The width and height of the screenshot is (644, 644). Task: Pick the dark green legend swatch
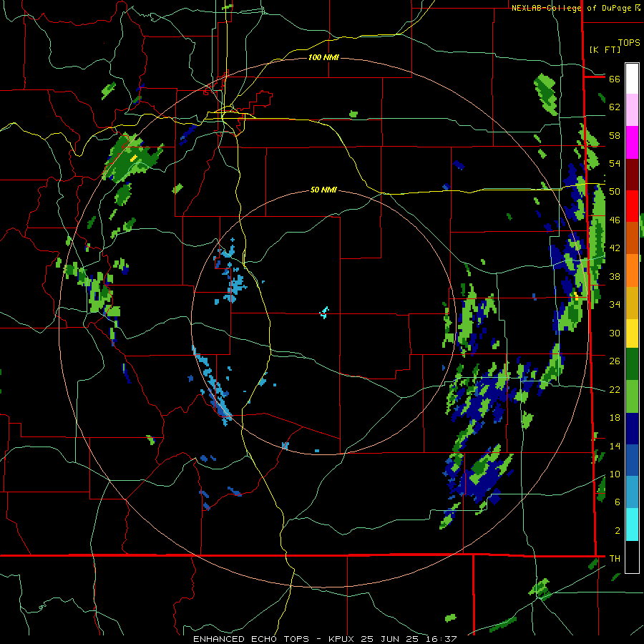[632, 364]
